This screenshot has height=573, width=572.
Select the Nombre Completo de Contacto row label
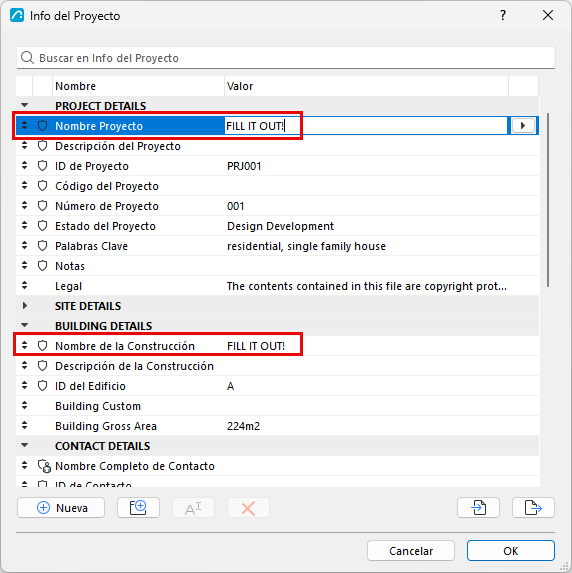click(x=135, y=466)
